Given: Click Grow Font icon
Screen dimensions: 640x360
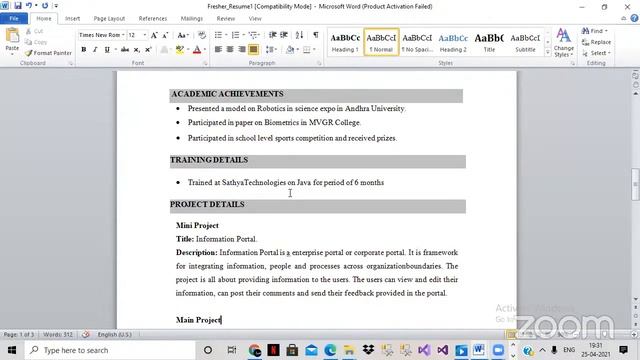Looking at the screenshot, I should tap(154, 36).
